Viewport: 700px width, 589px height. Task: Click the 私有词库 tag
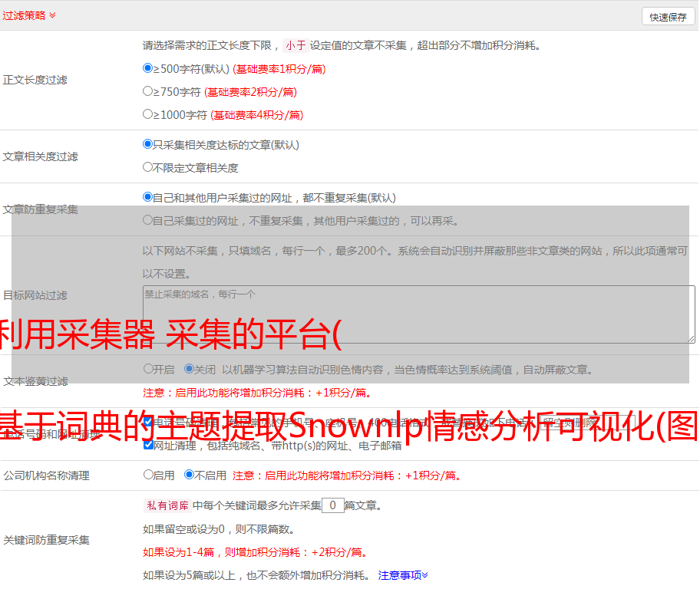[x=167, y=505]
